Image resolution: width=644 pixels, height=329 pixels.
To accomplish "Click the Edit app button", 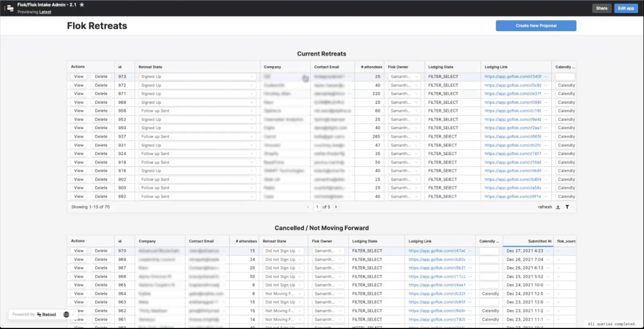I will tap(626, 8).
